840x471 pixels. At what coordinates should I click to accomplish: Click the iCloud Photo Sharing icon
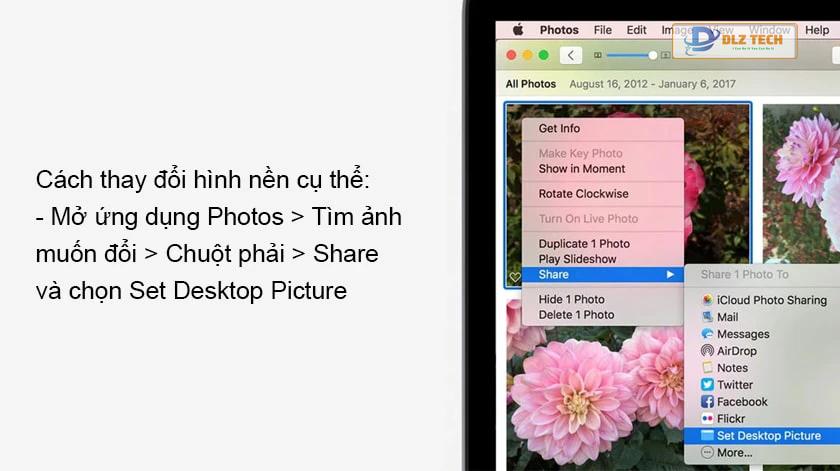coord(707,300)
